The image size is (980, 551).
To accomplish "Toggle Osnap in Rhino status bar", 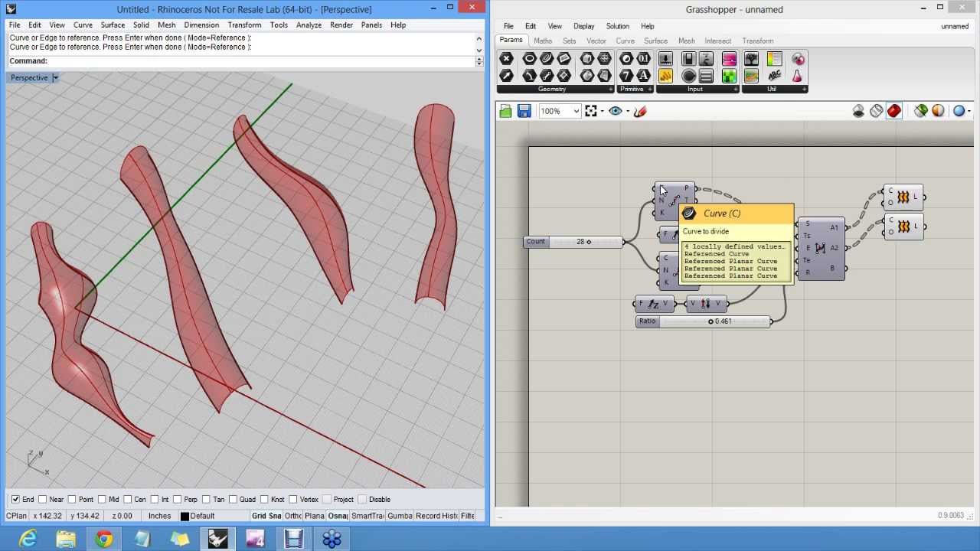I will click(x=338, y=516).
